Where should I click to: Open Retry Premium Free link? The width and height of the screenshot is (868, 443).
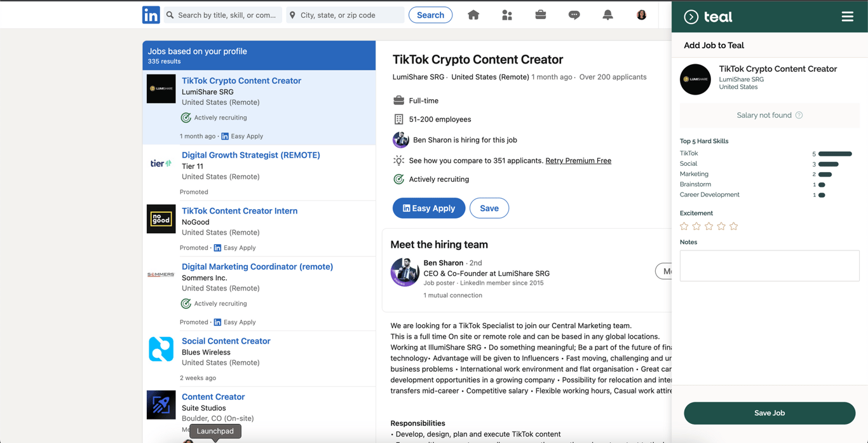[578, 161]
